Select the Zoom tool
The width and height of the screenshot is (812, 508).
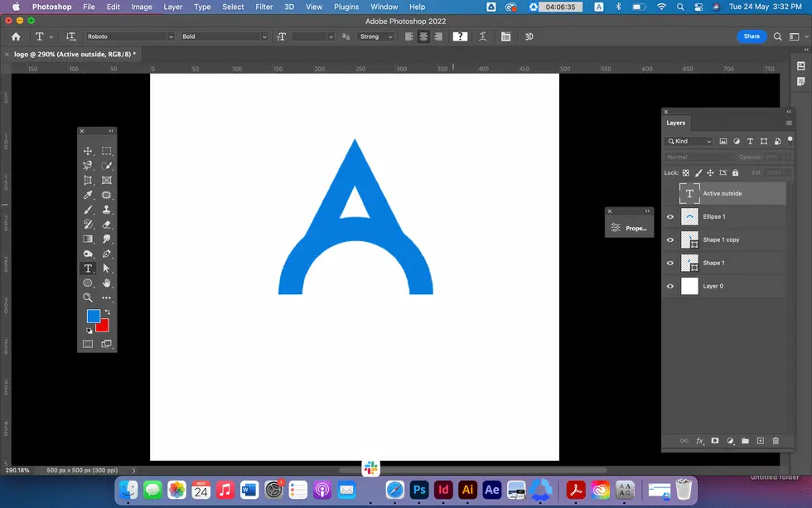point(87,298)
